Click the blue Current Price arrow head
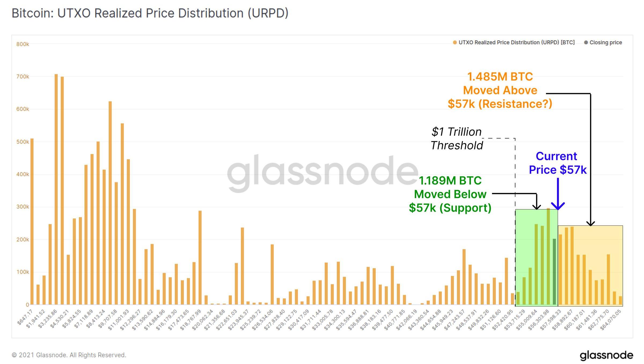 558,207
